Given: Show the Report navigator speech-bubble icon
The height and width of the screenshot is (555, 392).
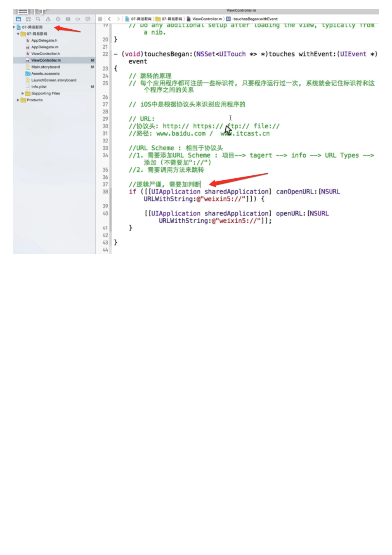Looking at the screenshot, I should [x=87, y=19].
